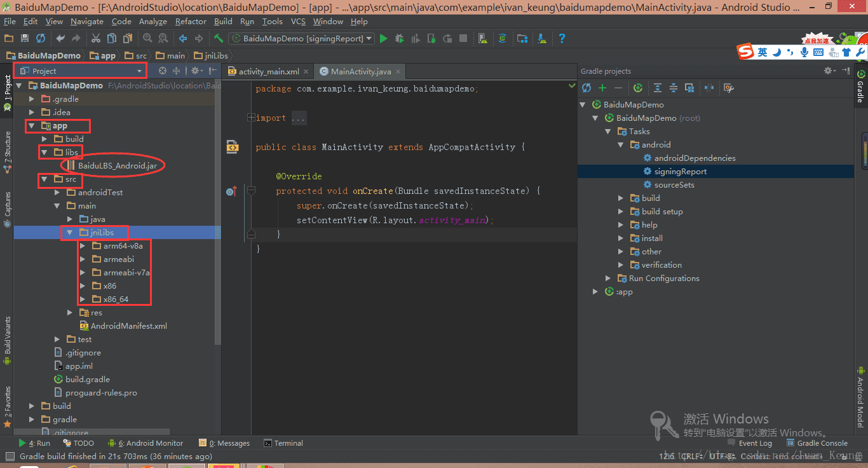Open Project Structure toolbar icon

(522, 39)
